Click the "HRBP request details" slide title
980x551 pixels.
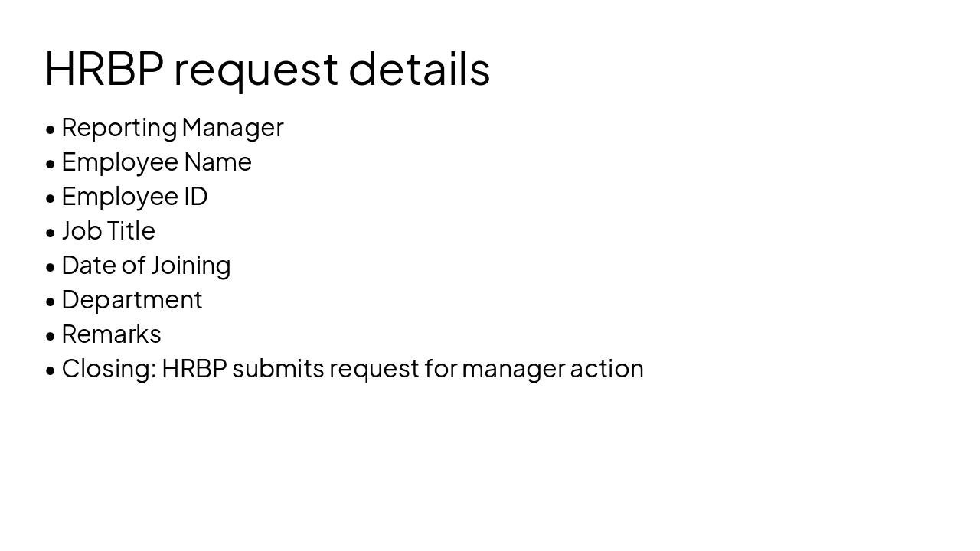[x=267, y=68]
